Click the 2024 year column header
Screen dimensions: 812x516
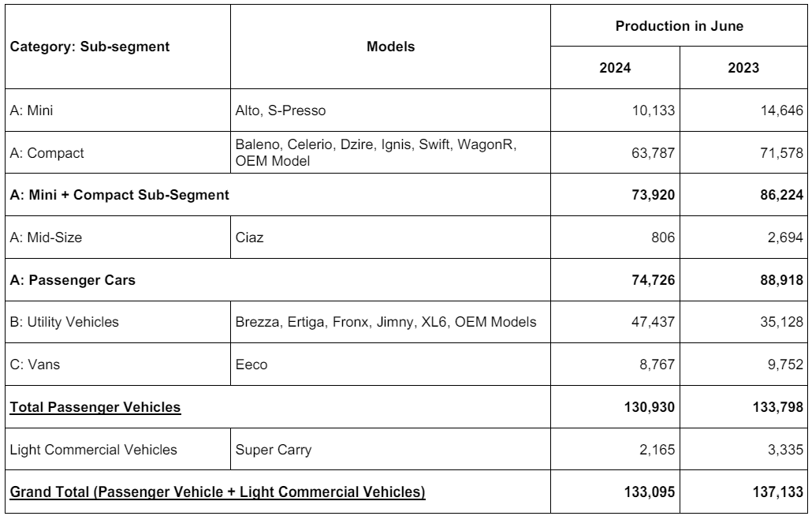click(x=614, y=68)
